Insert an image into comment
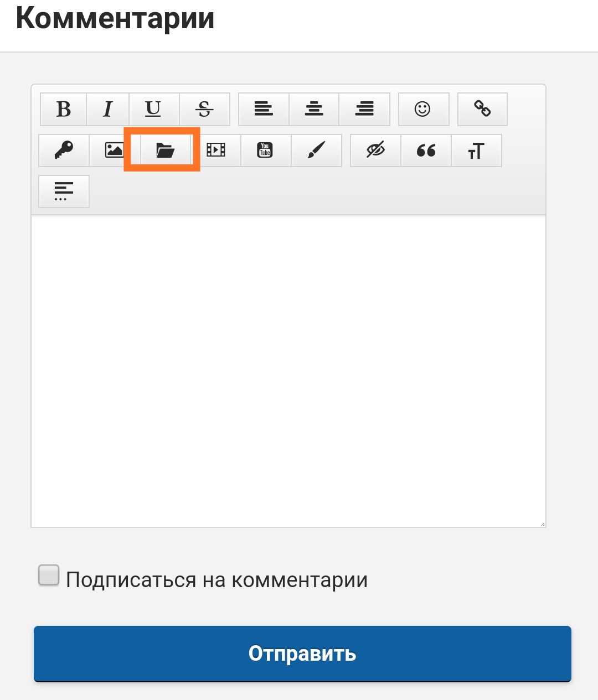The image size is (598, 700). pyautogui.click(x=114, y=150)
